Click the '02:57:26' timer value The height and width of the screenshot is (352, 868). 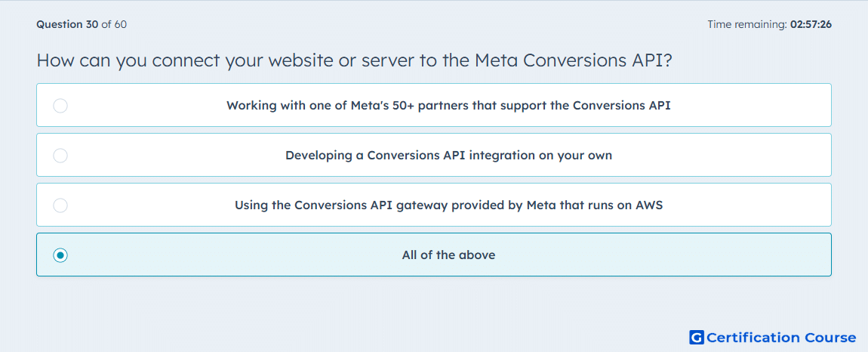click(x=811, y=24)
